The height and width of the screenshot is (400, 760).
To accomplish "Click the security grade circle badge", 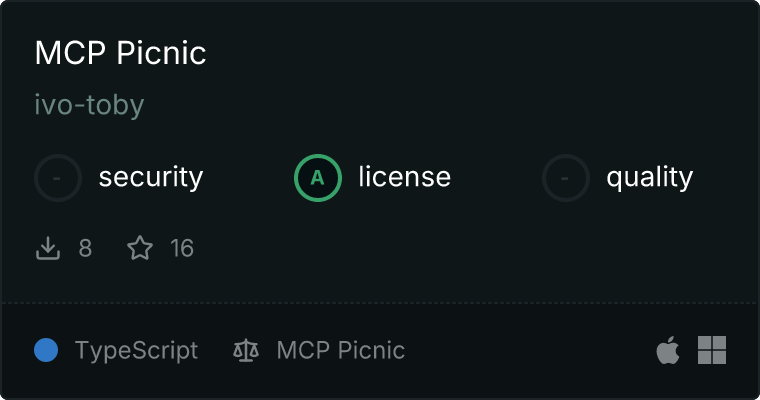I will (x=58, y=178).
